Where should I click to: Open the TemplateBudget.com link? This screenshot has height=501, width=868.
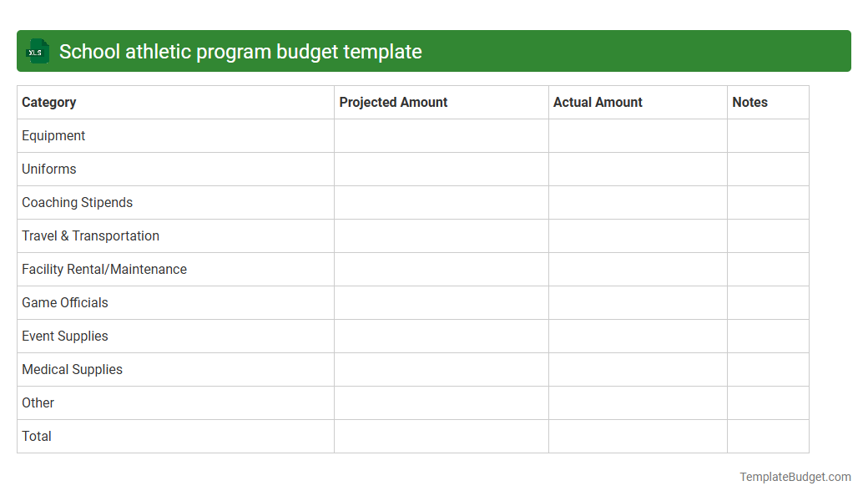(795, 477)
